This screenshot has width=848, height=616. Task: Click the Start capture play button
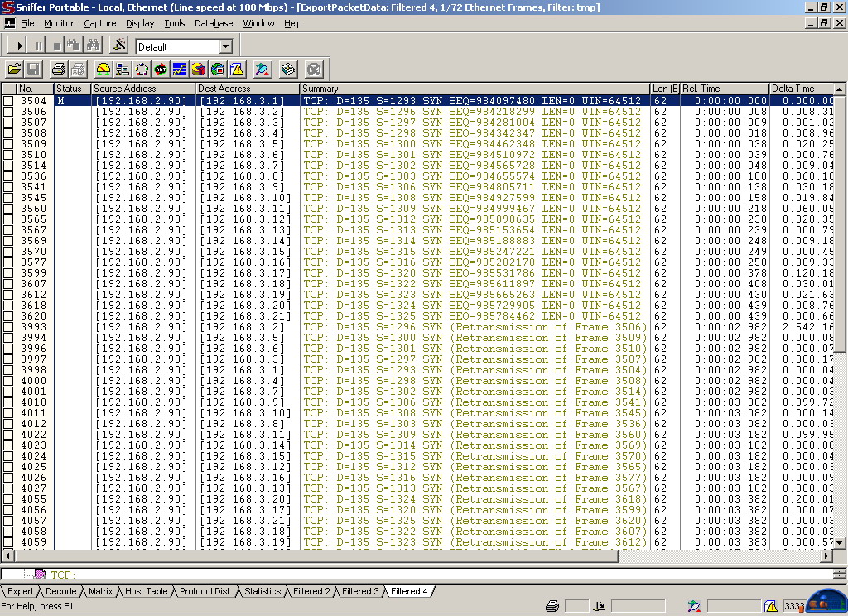[21, 46]
